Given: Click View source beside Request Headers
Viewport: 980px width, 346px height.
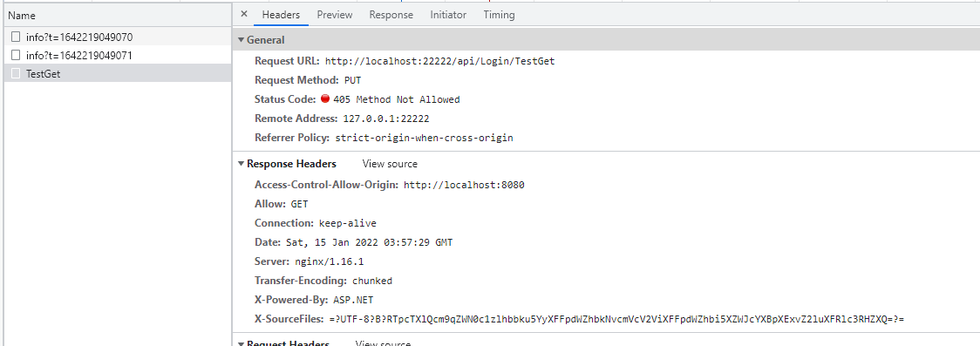Looking at the screenshot, I should (383, 343).
